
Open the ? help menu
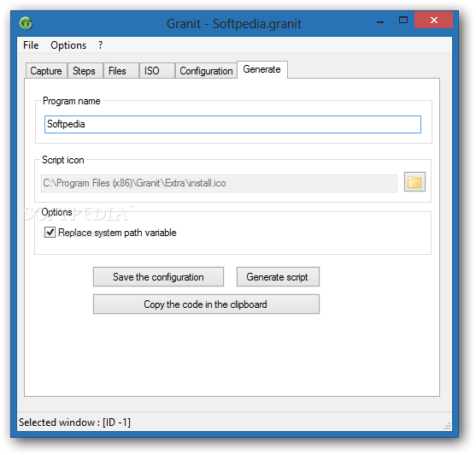(x=101, y=45)
